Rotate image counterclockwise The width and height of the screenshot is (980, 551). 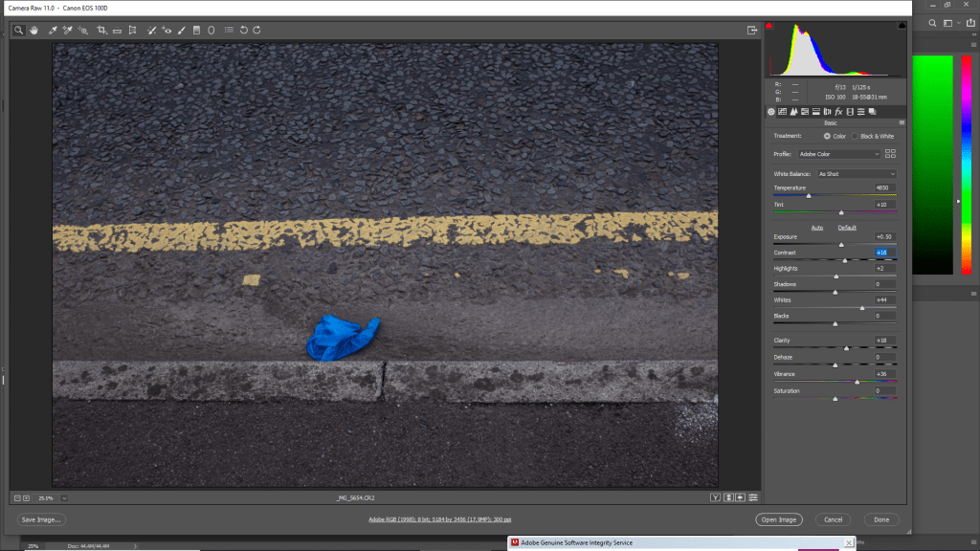pos(243,30)
